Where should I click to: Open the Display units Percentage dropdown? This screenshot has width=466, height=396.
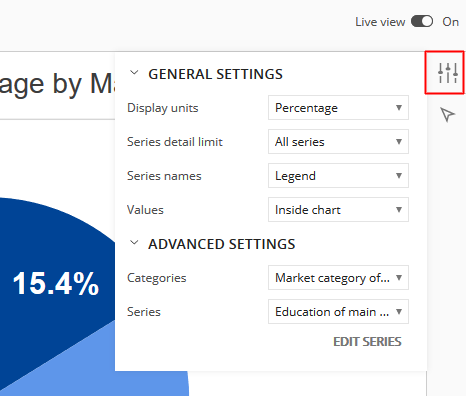pyautogui.click(x=338, y=108)
